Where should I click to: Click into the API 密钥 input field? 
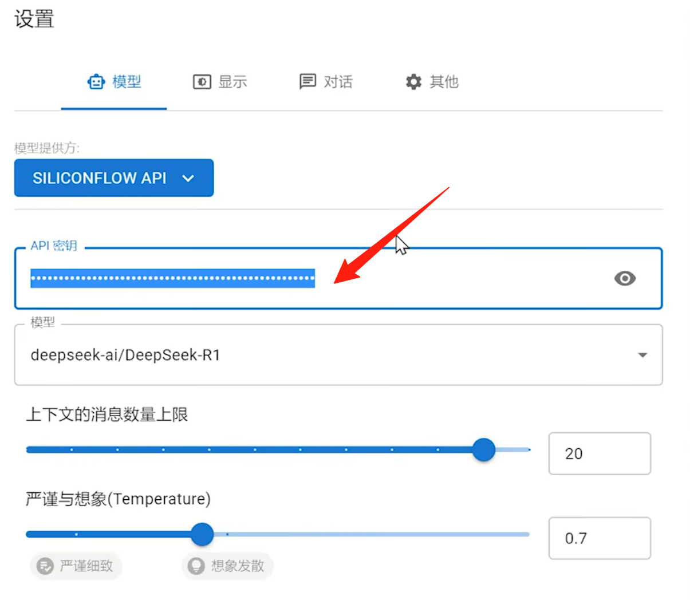pos(338,278)
